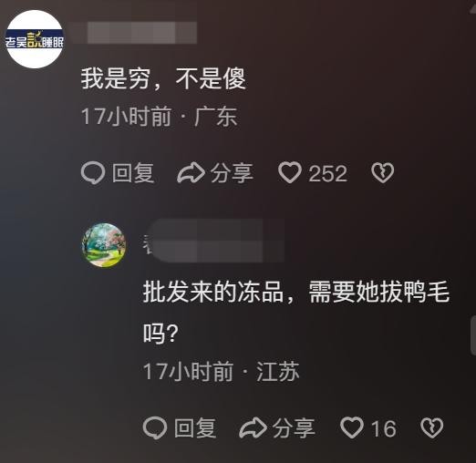476x463 pixels.
Task: Dislike the Jiangsu reply via broken heart
Action: tap(432, 427)
